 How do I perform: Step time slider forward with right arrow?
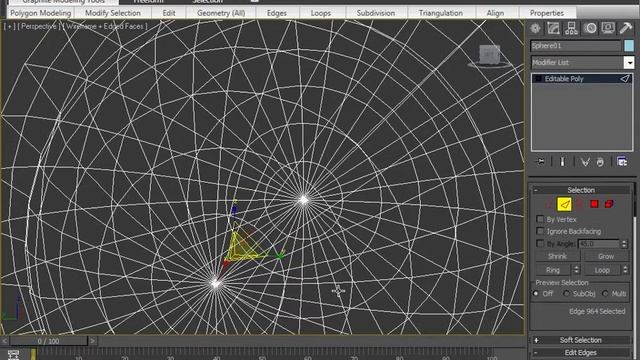pyautogui.click(x=93, y=341)
